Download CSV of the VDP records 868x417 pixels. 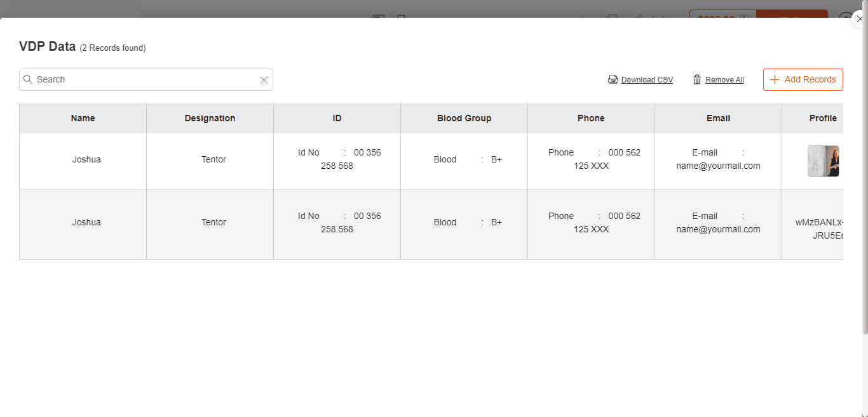[647, 80]
